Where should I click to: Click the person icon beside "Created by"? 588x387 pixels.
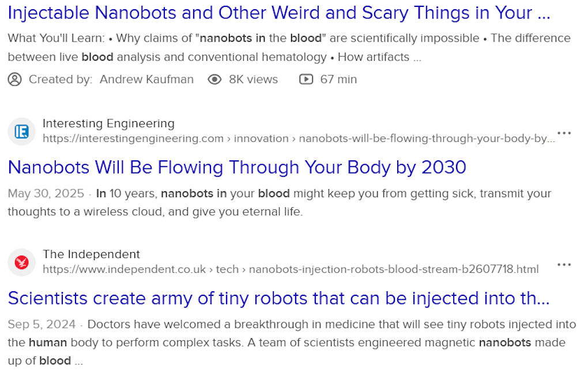coord(14,80)
